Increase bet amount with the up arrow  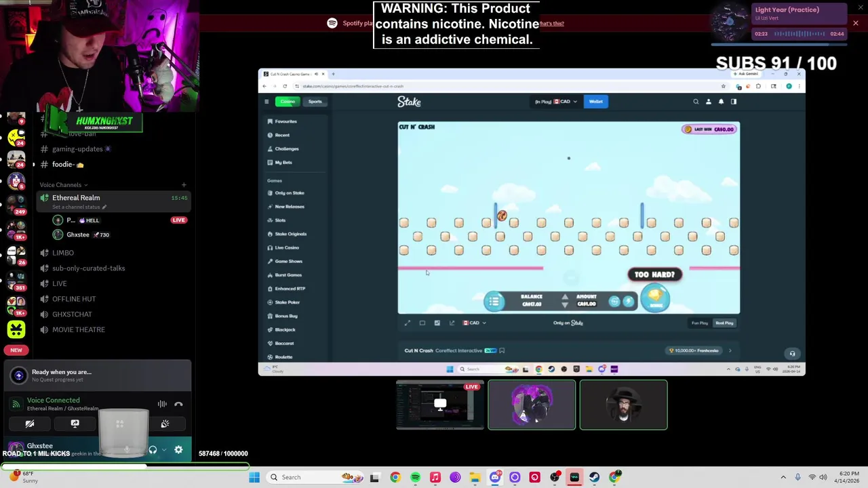565,297
